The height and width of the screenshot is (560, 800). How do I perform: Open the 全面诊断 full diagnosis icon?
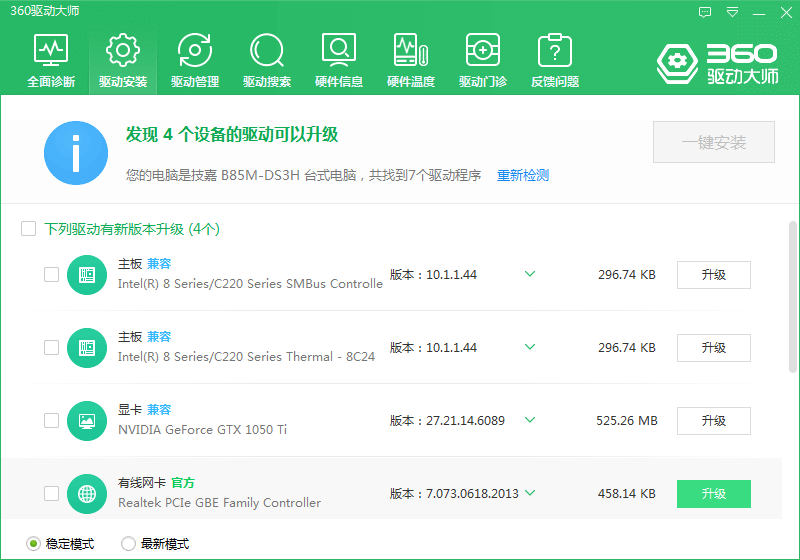tap(51, 60)
